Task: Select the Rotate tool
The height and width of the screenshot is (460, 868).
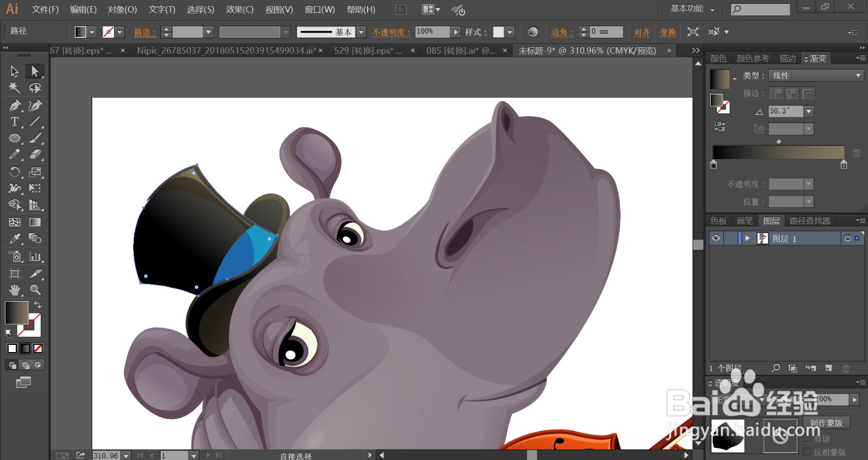Action: click(15, 172)
